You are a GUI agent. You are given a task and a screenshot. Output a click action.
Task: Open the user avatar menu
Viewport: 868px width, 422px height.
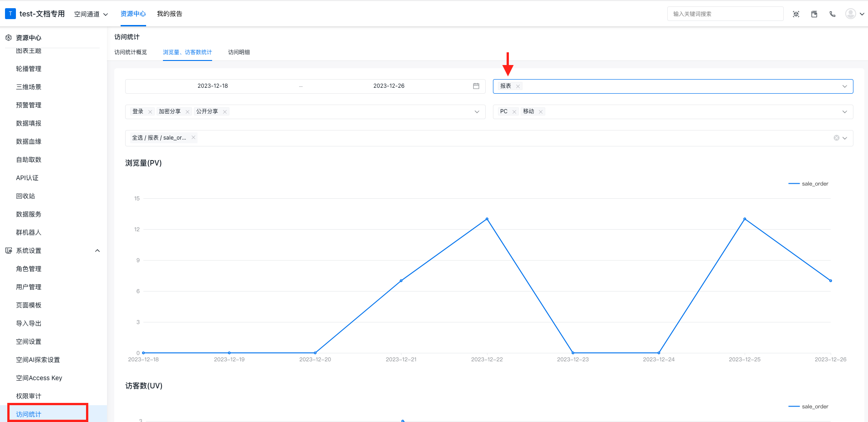tap(850, 14)
